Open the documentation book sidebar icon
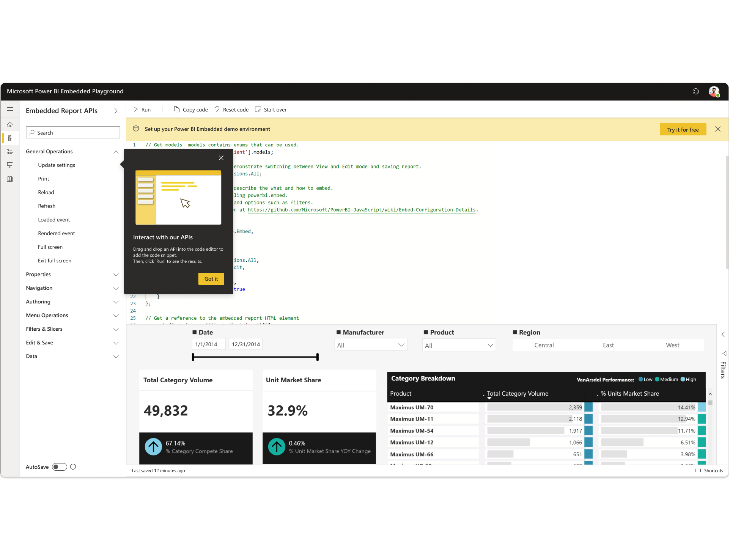The width and height of the screenshot is (729, 560). point(10,179)
